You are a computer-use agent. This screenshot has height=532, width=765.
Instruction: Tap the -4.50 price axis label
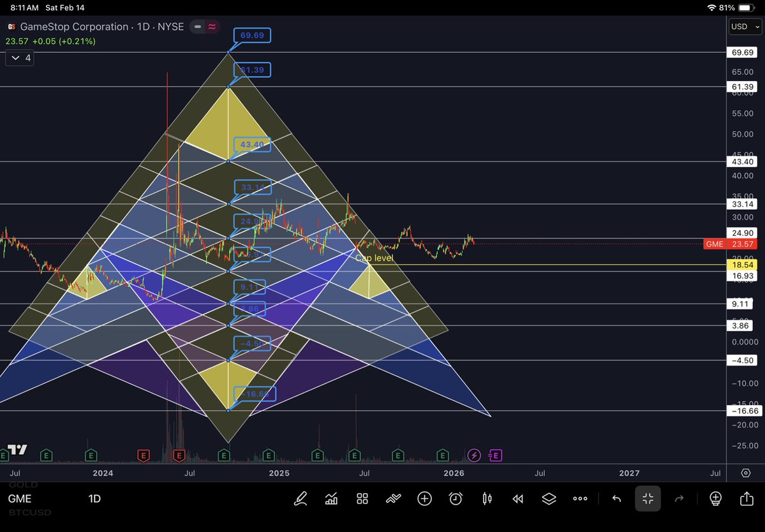(742, 360)
